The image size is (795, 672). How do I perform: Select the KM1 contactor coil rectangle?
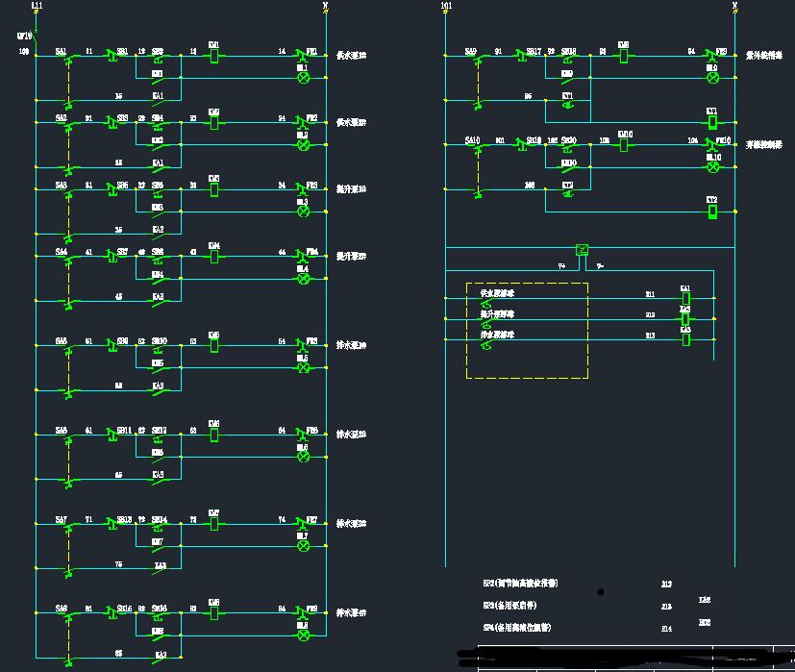coord(214,56)
